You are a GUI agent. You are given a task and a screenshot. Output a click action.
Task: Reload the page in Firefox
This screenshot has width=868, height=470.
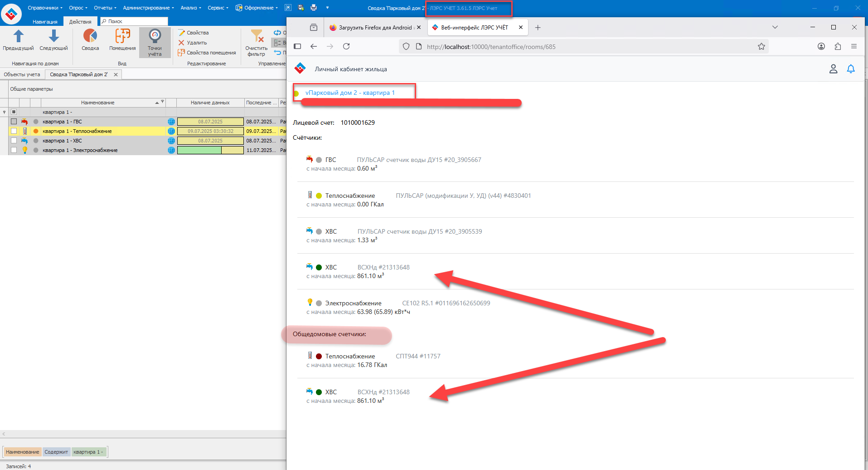click(x=346, y=46)
